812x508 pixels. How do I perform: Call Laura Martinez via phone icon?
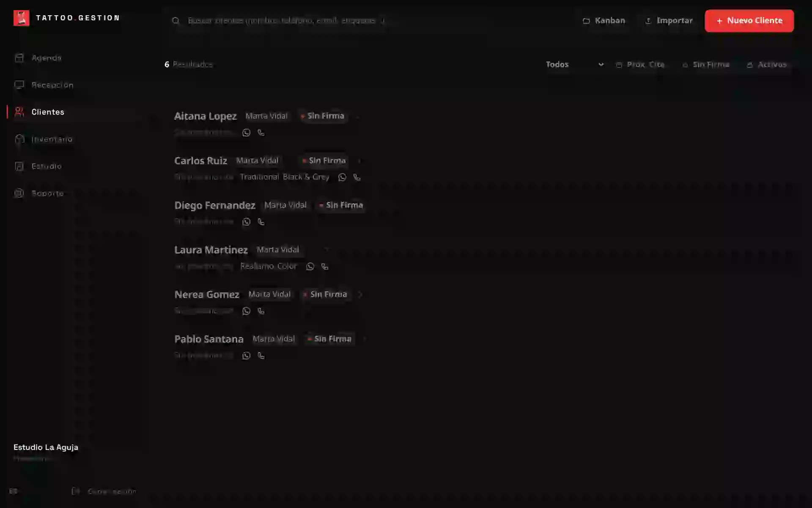[325, 267]
